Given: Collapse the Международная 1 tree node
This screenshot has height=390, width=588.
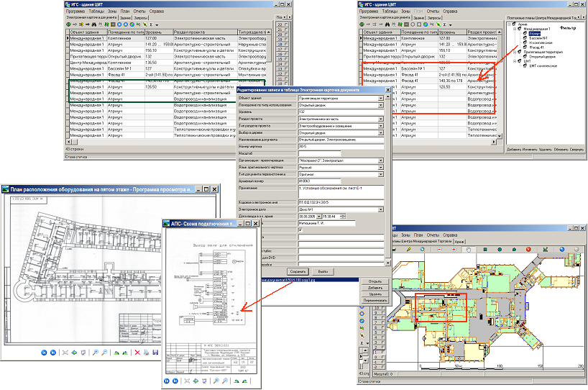Looking at the screenshot, I should point(515,29).
